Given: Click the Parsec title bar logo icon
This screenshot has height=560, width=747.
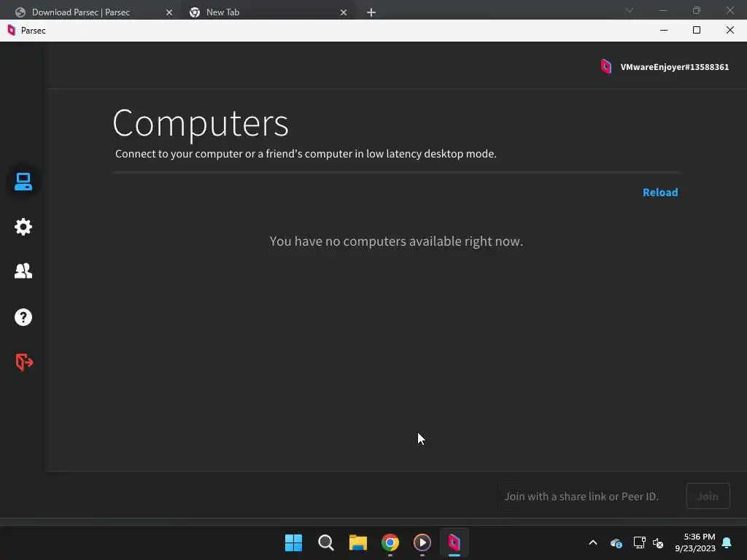Looking at the screenshot, I should pos(12,31).
